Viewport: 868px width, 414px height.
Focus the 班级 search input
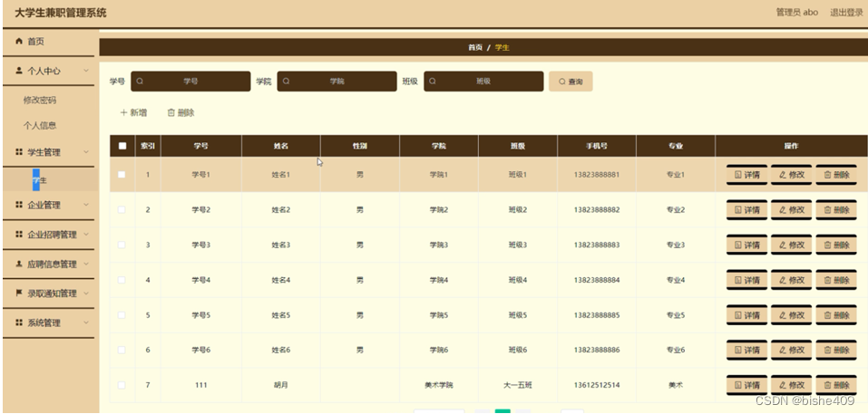coord(483,82)
